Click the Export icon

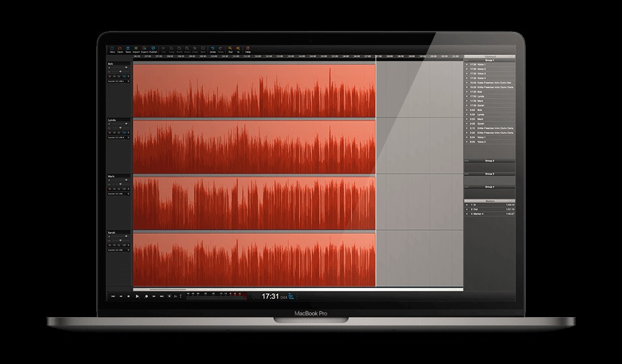[144, 49]
